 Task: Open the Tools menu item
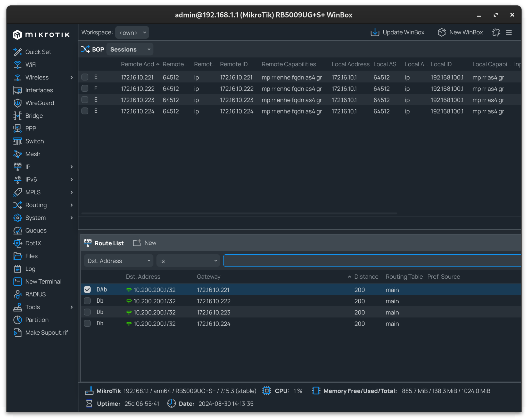point(43,307)
